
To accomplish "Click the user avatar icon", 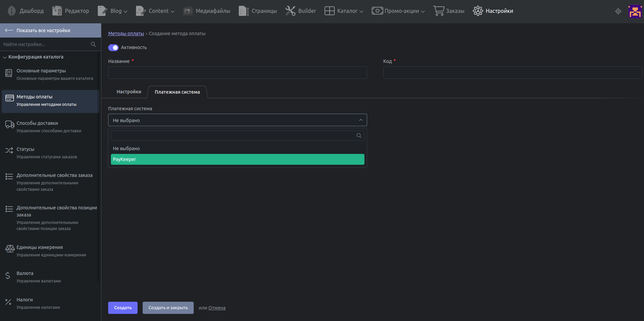I will (635, 11).
